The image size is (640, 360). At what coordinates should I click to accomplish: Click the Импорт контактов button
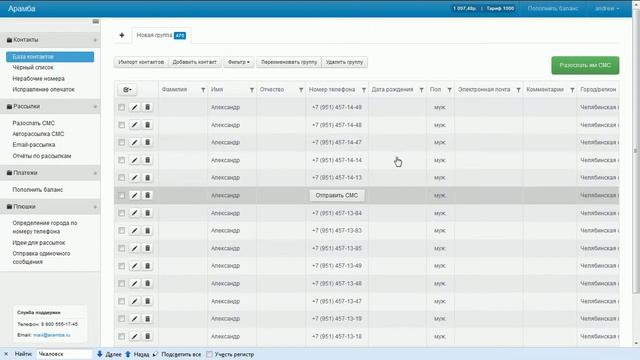coord(141,62)
